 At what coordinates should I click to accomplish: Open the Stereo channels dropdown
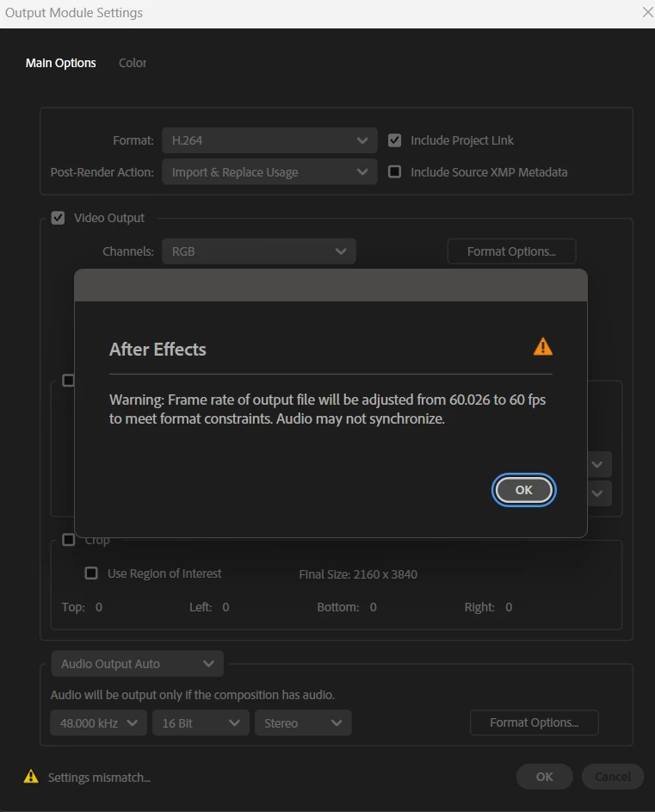click(x=303, y=723)
